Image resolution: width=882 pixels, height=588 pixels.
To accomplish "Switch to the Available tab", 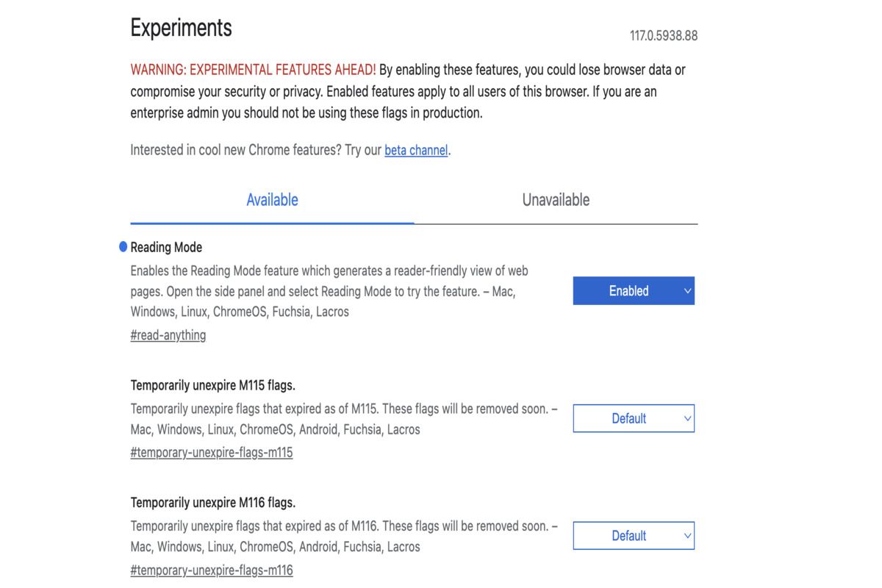I will (x=272, y=200).
